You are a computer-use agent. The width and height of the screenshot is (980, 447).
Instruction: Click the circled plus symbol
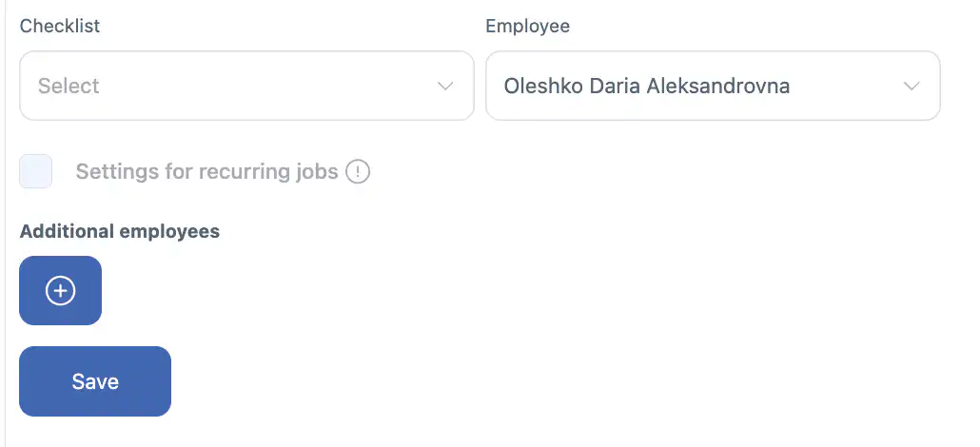pos(61,291)
